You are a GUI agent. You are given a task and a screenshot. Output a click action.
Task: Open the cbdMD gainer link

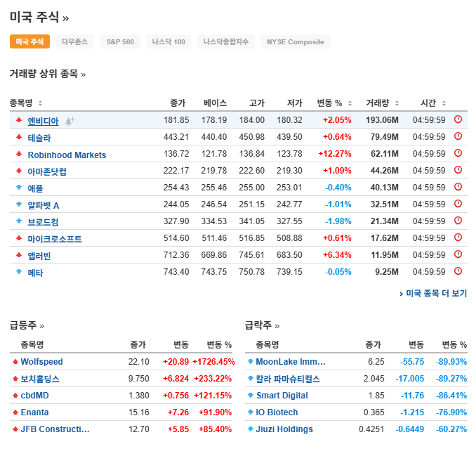point(34,395)
